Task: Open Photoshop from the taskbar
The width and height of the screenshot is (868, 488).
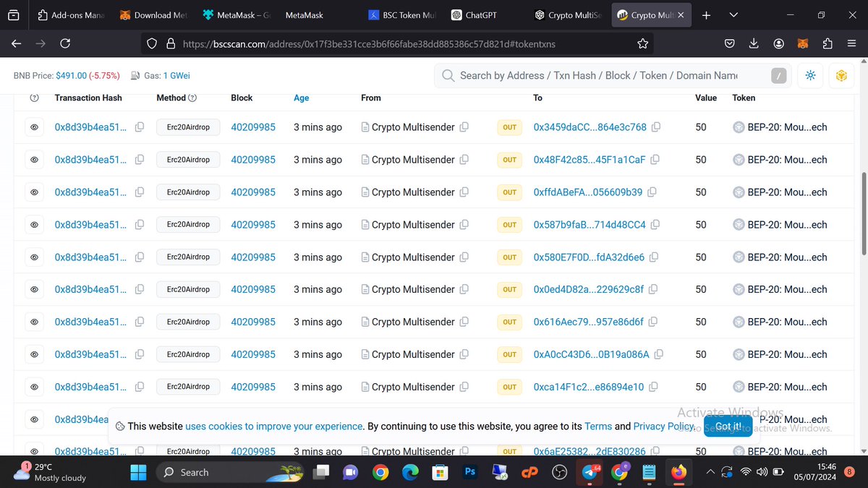Action: [x=469, y=472]
